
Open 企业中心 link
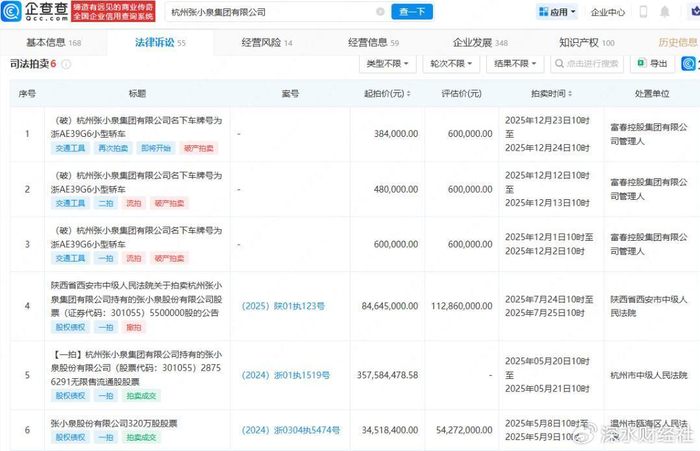pos(608,12)
